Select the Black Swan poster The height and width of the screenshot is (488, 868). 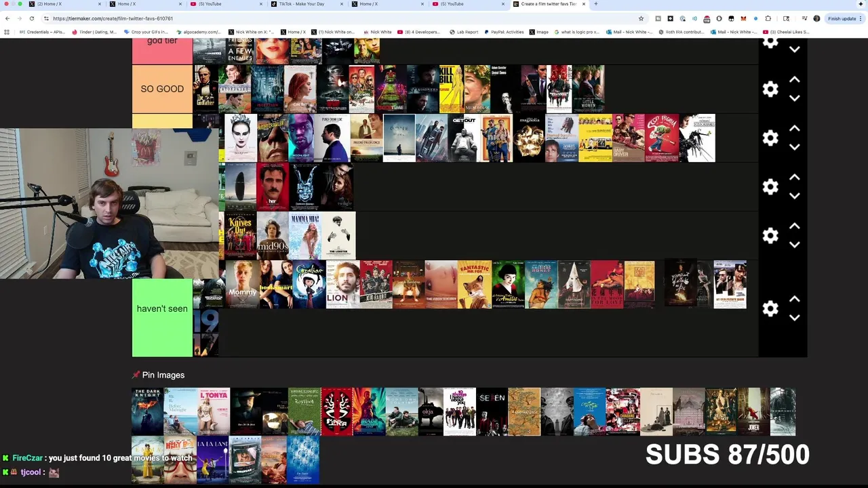point(241,138)
